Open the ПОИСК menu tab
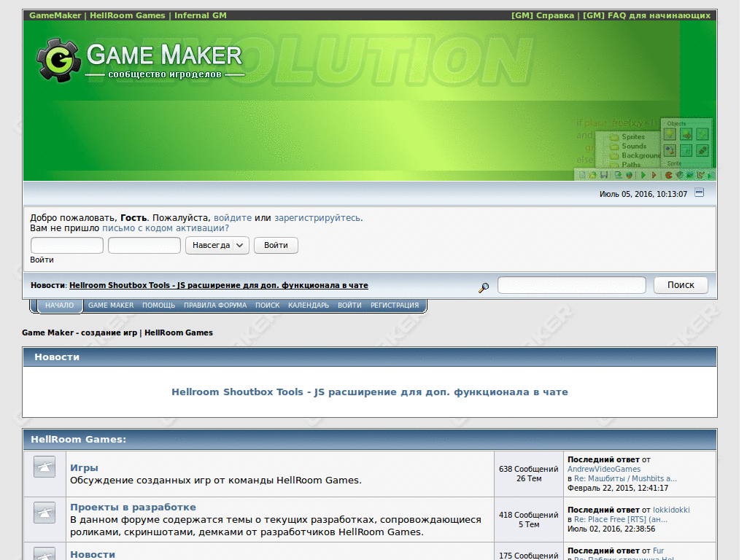Image resolution: width=747 pixels, height=560 pixels. point(267,306)
